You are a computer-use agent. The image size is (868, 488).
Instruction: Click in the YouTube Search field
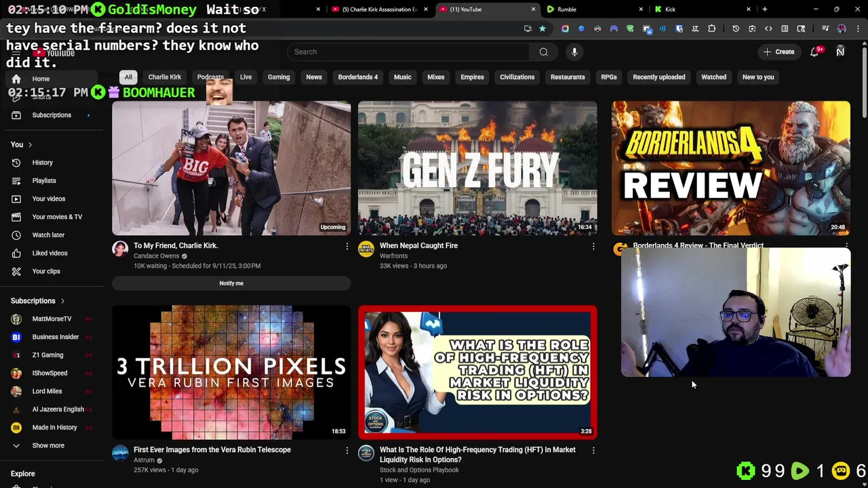pos(408,52)
